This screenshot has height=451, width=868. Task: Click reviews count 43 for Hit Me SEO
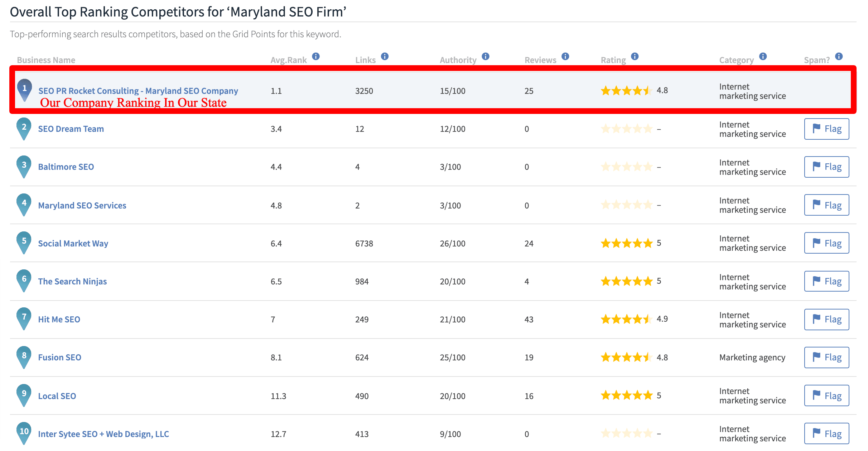pos(529,320)
